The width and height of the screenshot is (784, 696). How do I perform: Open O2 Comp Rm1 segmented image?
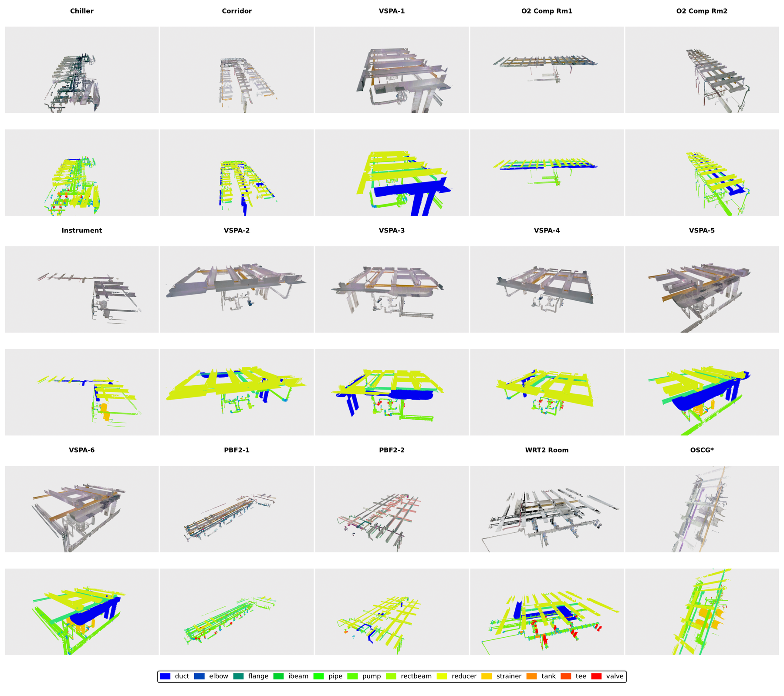click(547, 173)
